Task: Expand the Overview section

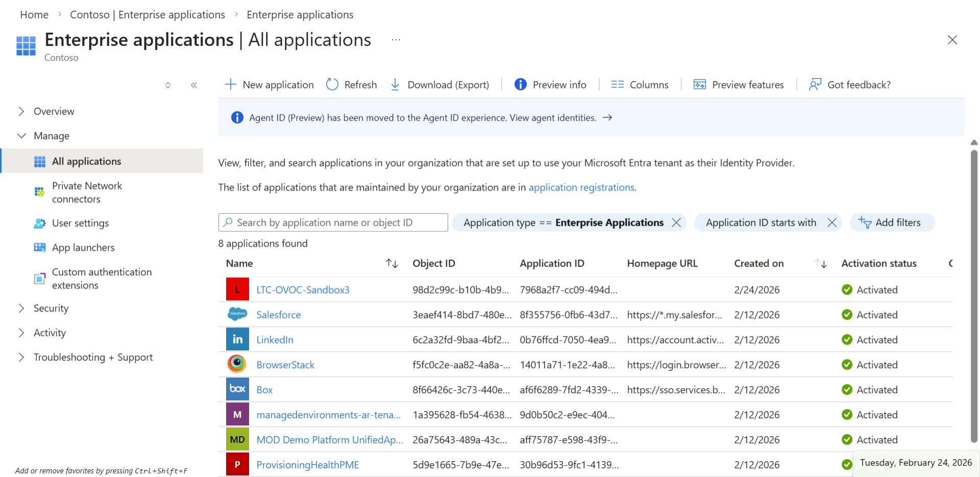Action: pos(21,111)
